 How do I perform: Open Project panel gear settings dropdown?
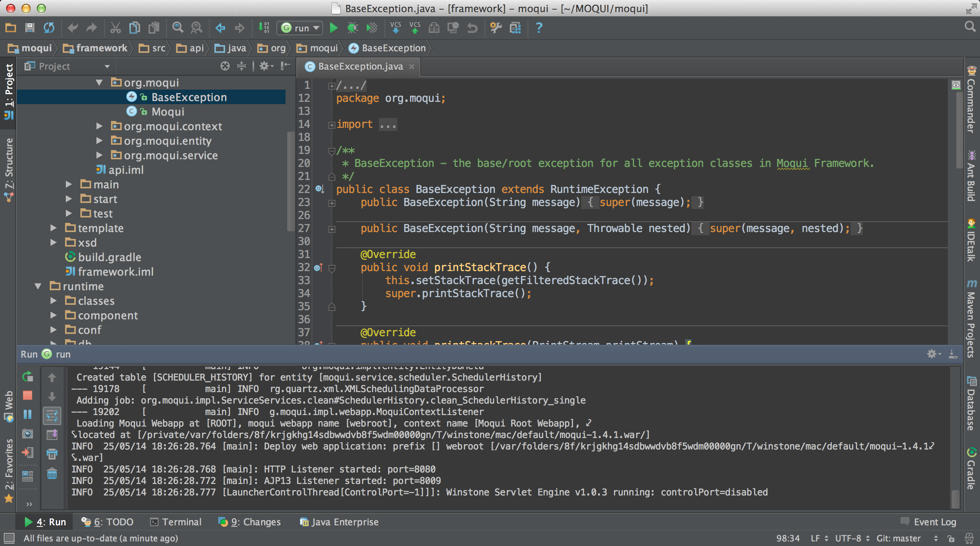pyautogui.click(x=266, y=66)
